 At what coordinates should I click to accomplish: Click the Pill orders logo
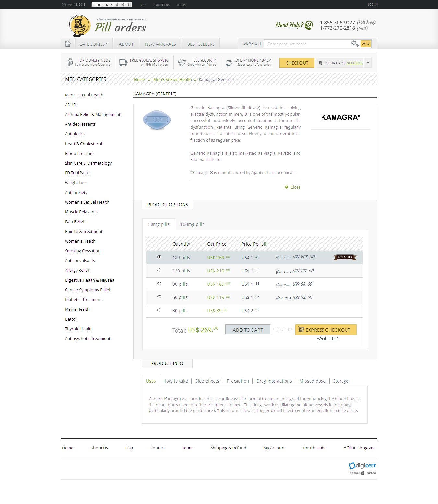point(108,25)
